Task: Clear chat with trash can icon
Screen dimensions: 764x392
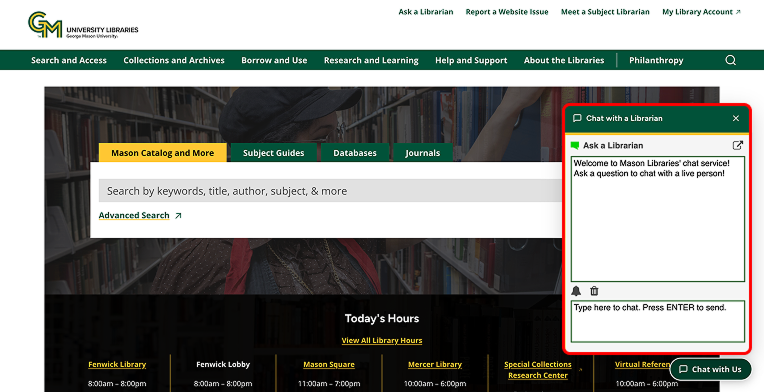Action: pyautogui.click(x=594, y=291)
